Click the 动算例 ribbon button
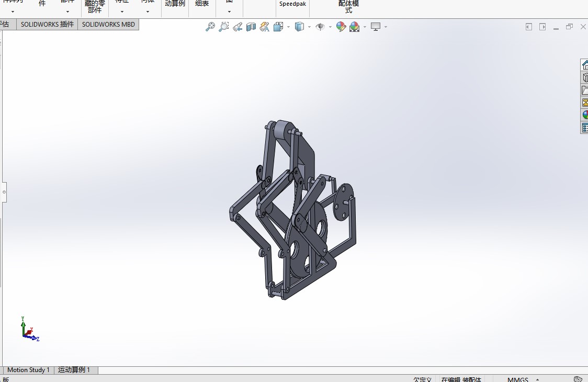The height and width of the screenshot is (382, 588). tap(175, 4)
